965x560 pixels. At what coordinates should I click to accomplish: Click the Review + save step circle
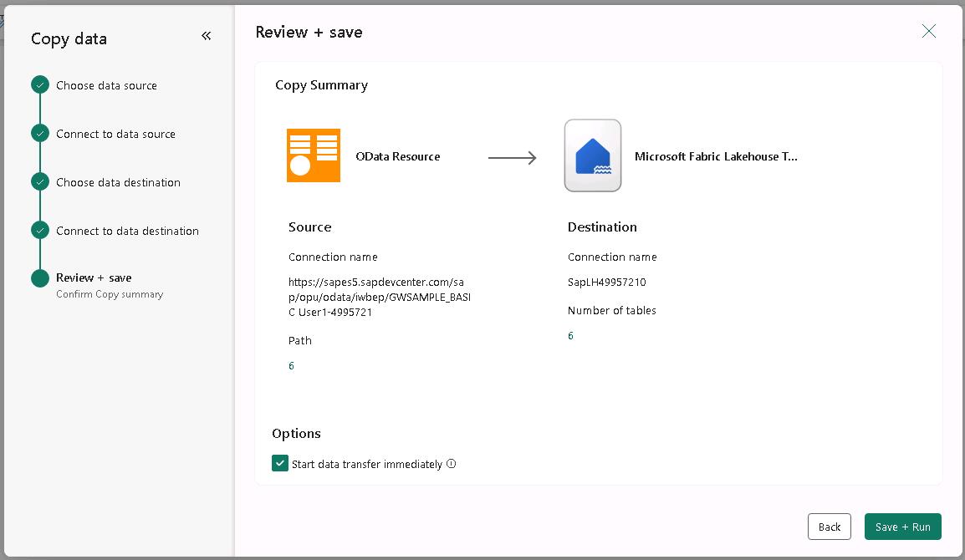click(x=40, y=278)
